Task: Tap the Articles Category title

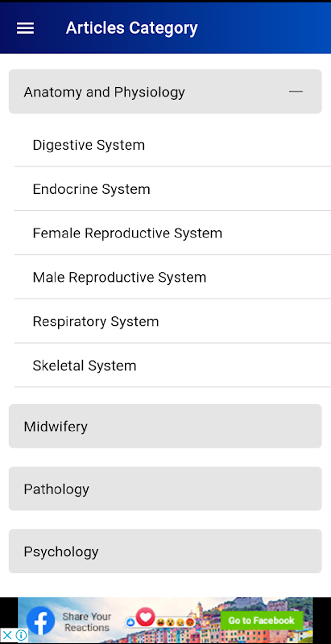Action: pyautogui.click(x=131, y=28)
